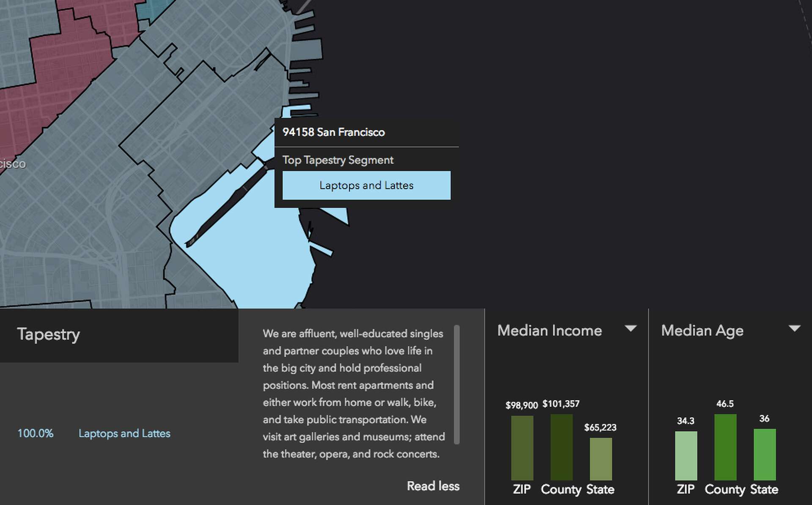The width and height of the screenshot is (812, 505).
Task: Open the Laptops and Lattes segment link
Action: (124, 433)
